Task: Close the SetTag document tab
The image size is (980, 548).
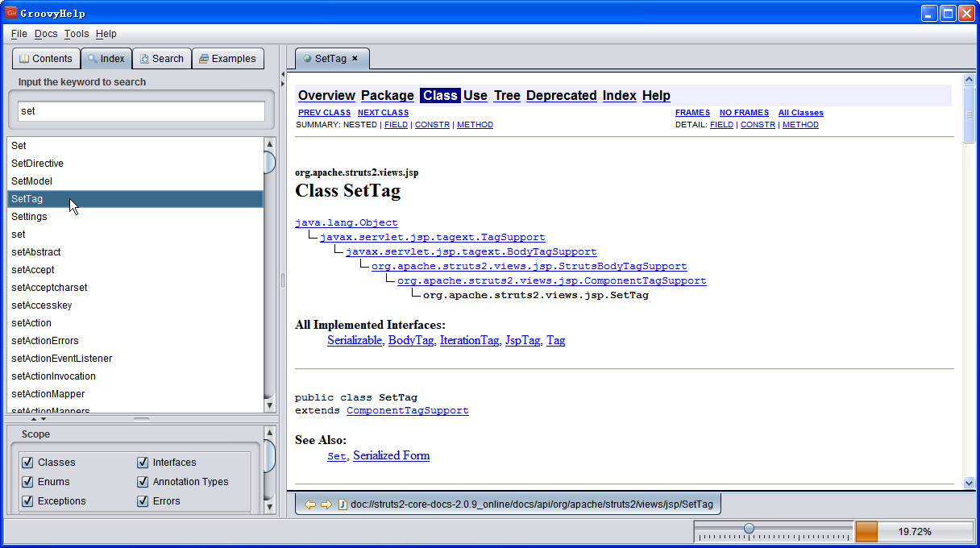Action: pos(354,58)
